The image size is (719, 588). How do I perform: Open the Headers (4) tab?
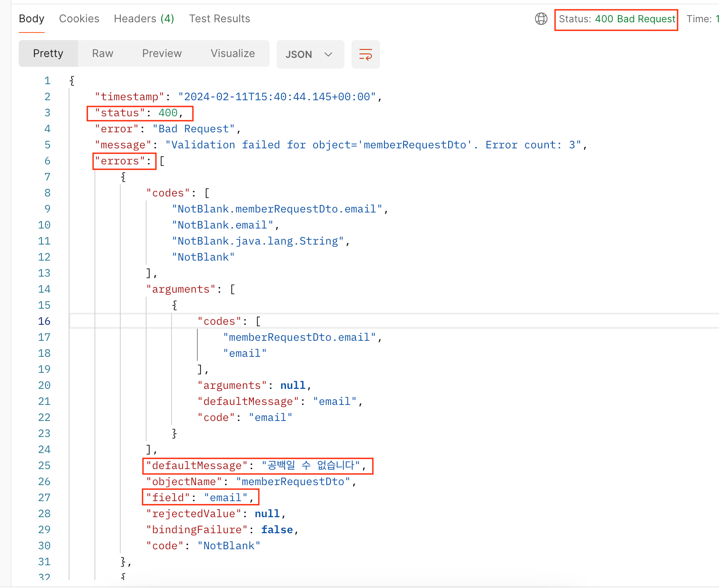click(x=144, y=19)
